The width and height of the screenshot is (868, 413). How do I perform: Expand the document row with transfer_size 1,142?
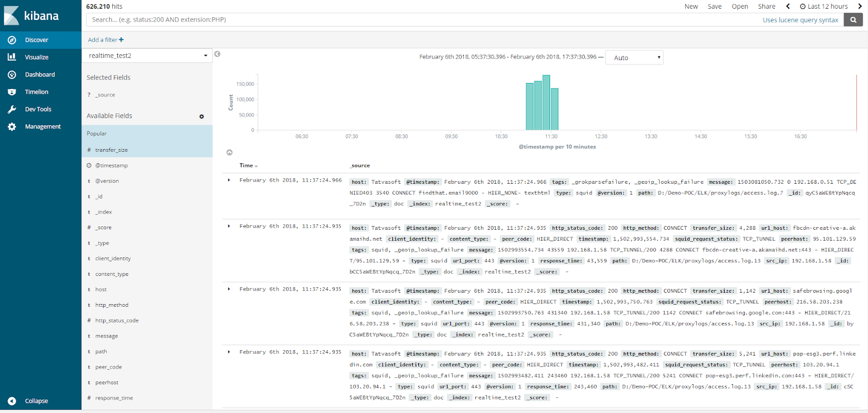229,289
